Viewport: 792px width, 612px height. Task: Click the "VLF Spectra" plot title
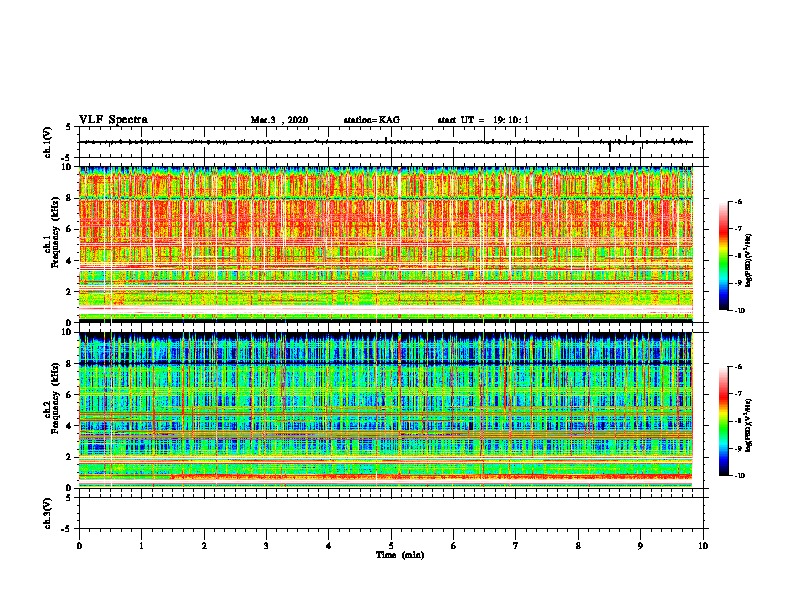click(x=113, y=120)
